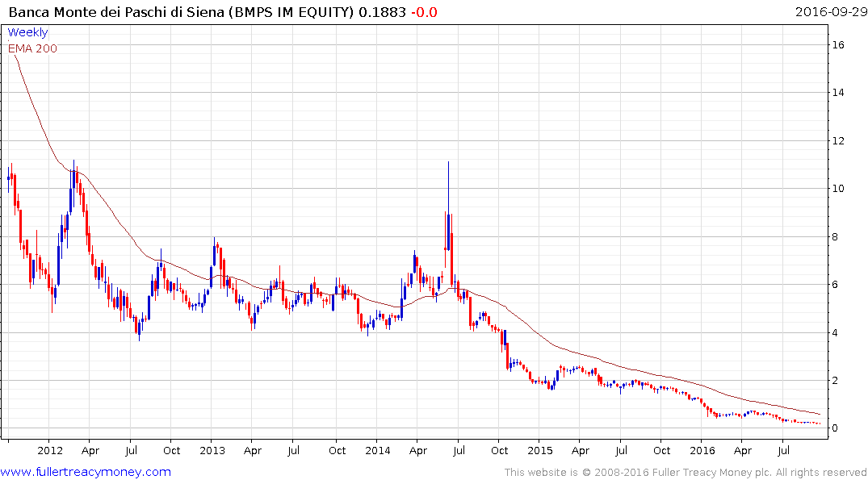Viewport: 868px width, 484px height.
Task: Click the chart title Banca Monte dei Paschi di Siena
Action: (117, 12)
